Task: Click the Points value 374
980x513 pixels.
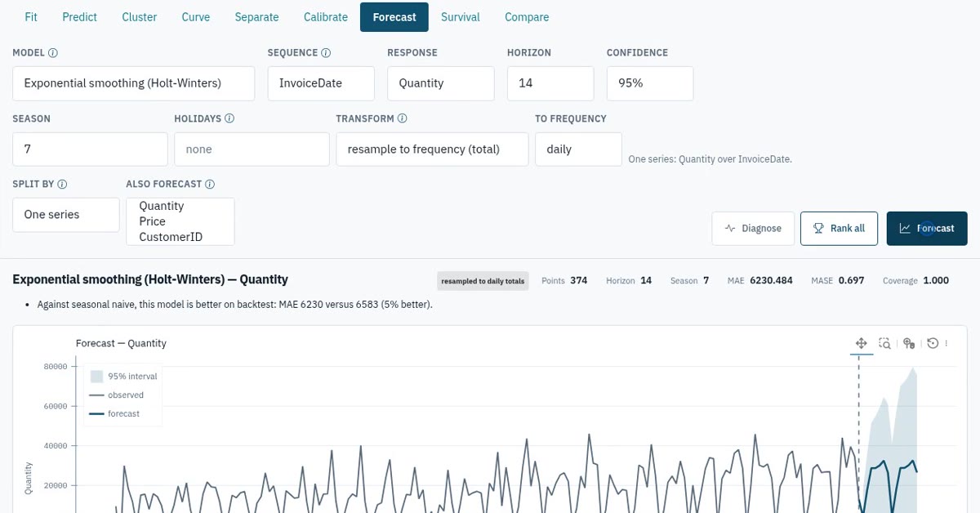Action: pos(578,280)
